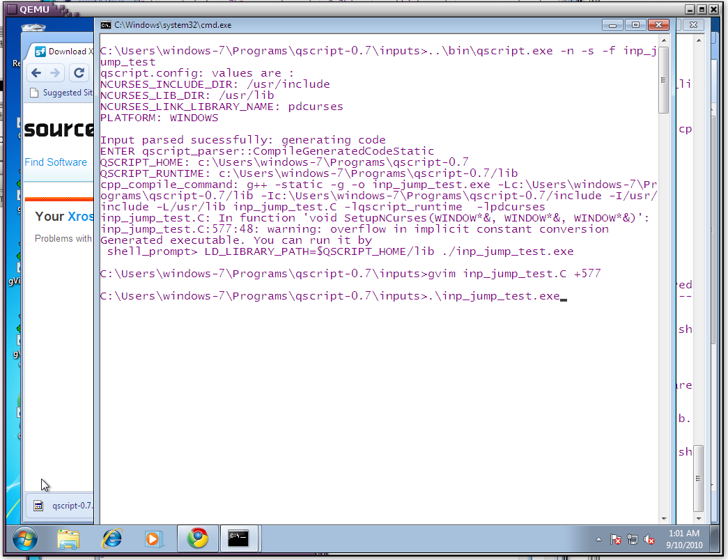Open the downloaded qscript-0.7 file
This screenshot has width=728, height=560.
65,506
